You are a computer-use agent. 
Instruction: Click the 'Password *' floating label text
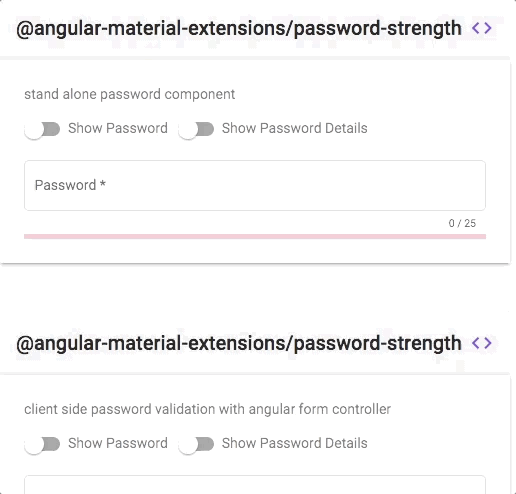(x=70, y=185)
